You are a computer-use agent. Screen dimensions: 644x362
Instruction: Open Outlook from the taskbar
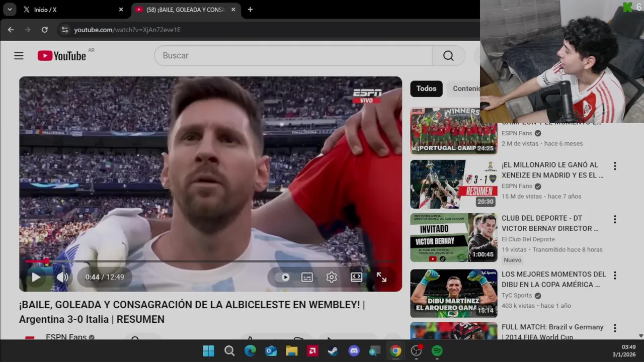coord(271,351)
